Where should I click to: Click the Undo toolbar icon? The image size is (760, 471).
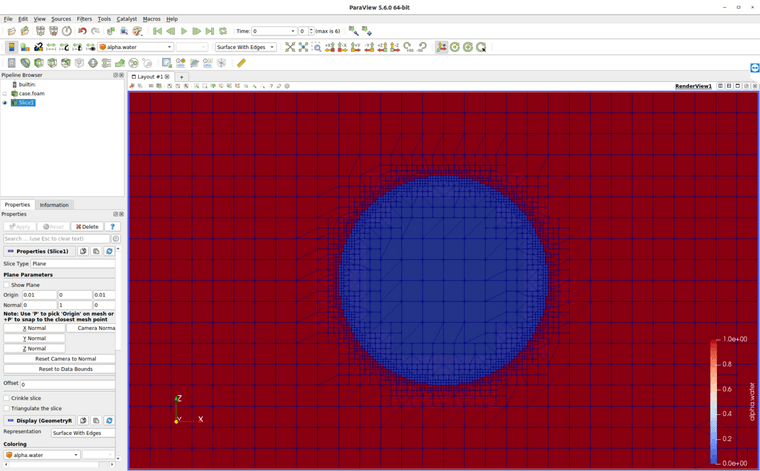coord(82,31)
